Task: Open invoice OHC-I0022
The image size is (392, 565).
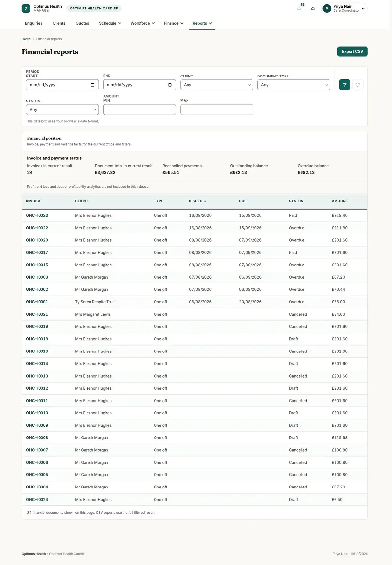Action: point(37,228)
